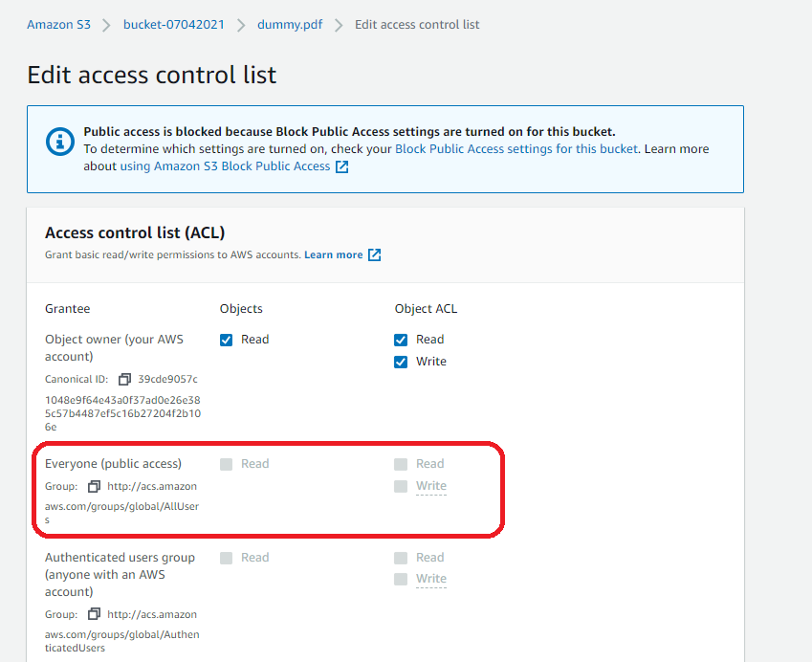Image resolution: width=812 pixels, height=662 pixels.
Task: Uncheck Read under Objects for Object owner
Action: [226, 339]
